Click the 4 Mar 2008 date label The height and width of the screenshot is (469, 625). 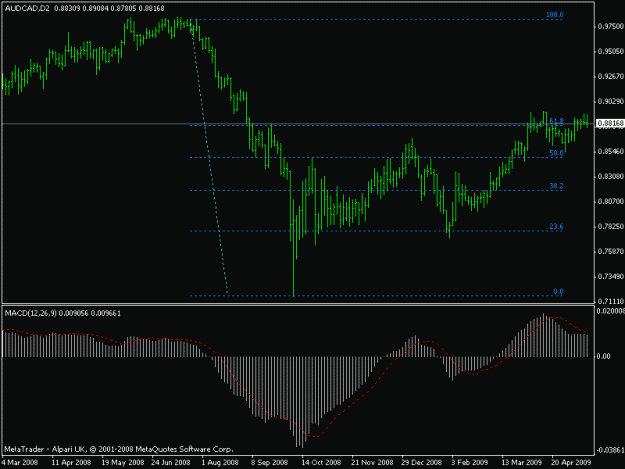coord(20,463)
